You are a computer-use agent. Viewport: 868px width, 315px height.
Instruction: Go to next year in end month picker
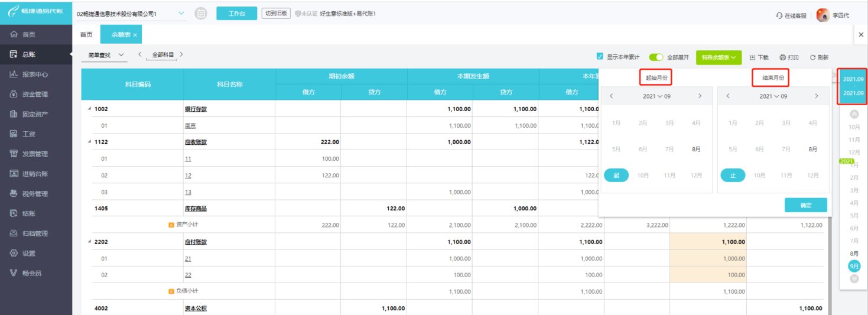pyautogui.click(x=817, y=96)
